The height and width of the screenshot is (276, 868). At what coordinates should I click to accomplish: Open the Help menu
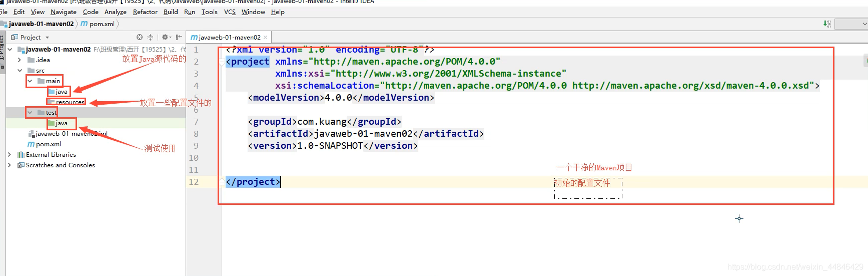point(278,12)
